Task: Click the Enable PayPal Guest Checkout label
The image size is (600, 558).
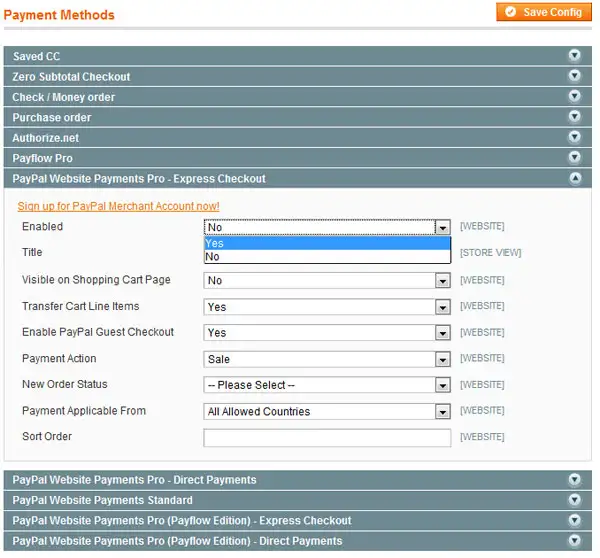Action: 98,332
